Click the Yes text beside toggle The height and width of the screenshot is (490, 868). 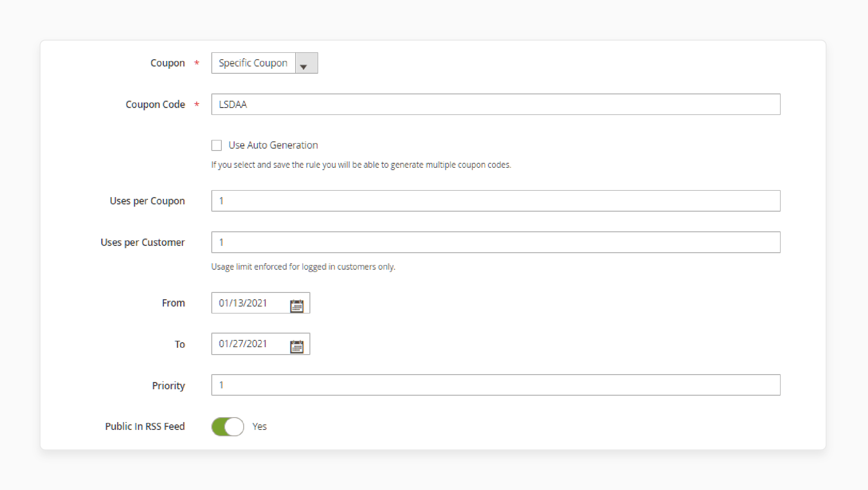click(260, 426)
